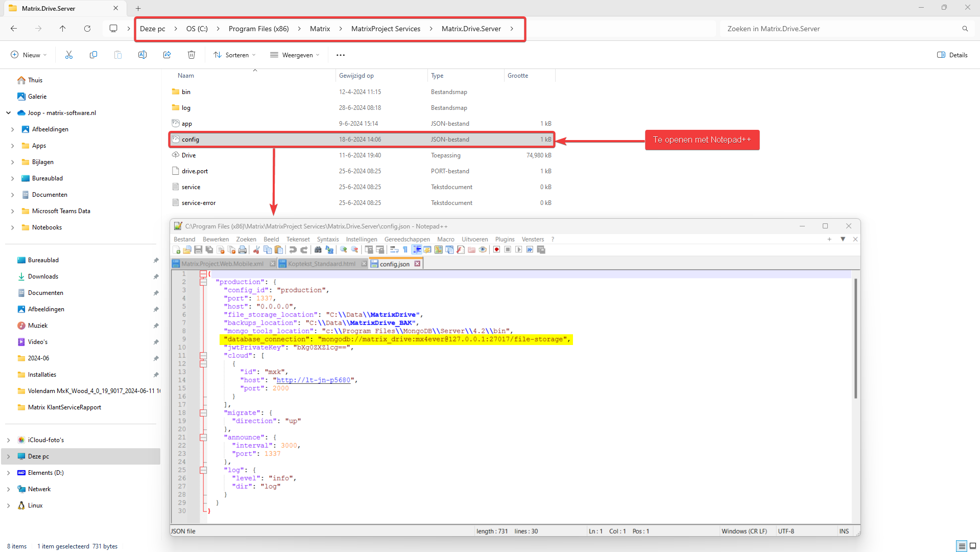Toggle file monitoring eye icon in Notepad++
980x552 pixels.
pyautogui.click(x=482, y=249)
